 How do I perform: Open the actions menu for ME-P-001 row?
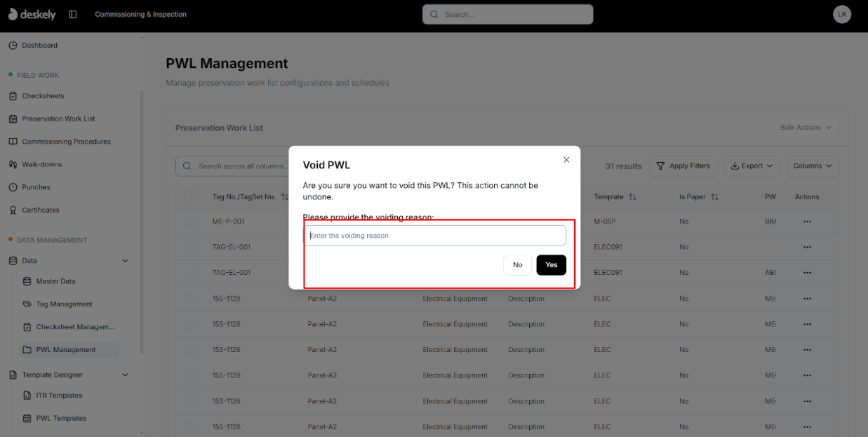pos(807,221)
